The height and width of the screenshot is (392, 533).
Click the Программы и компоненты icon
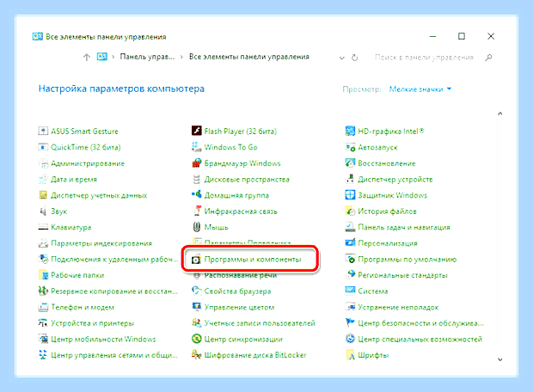(x=197, y=260)
